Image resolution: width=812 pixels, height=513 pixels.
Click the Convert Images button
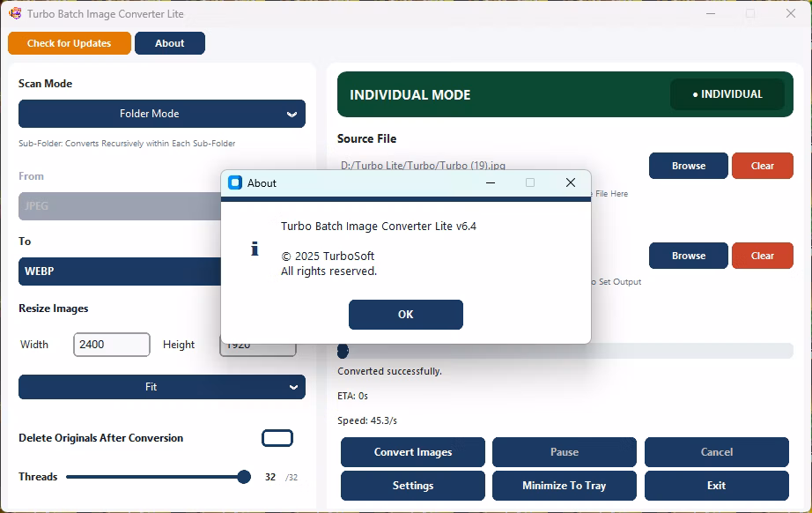click(413, 452)
